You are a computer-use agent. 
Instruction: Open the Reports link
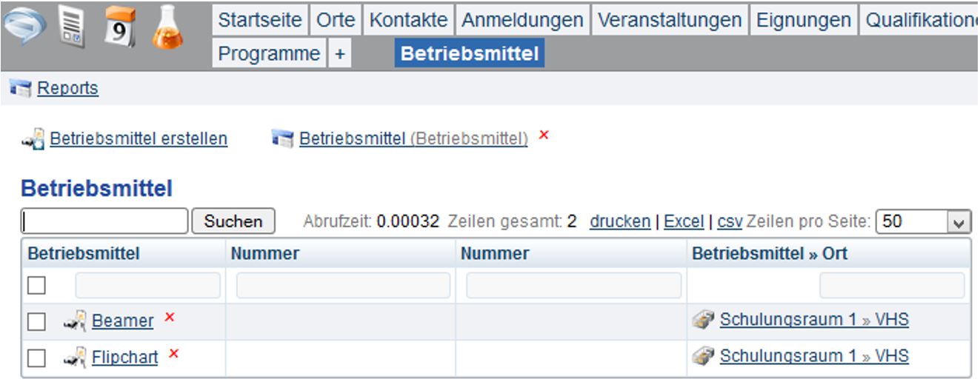pos(67,88)
